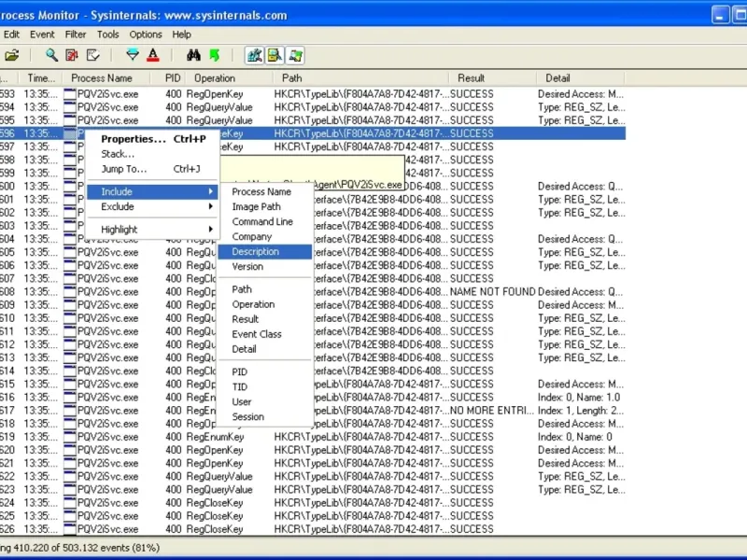Toggle the Autoscroll toolbar icon
747x560 pixels.
click(72, 55)
